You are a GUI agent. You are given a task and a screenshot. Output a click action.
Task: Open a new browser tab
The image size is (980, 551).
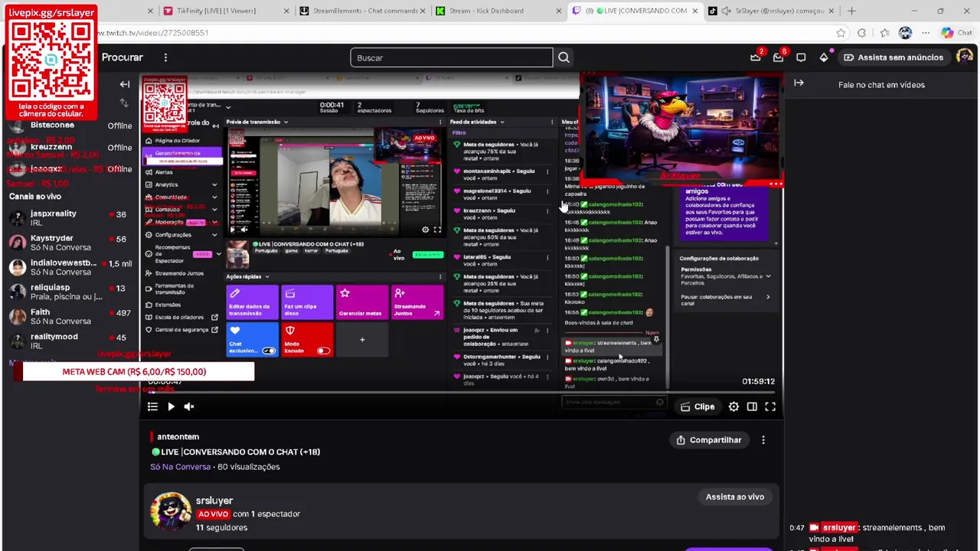851,11
